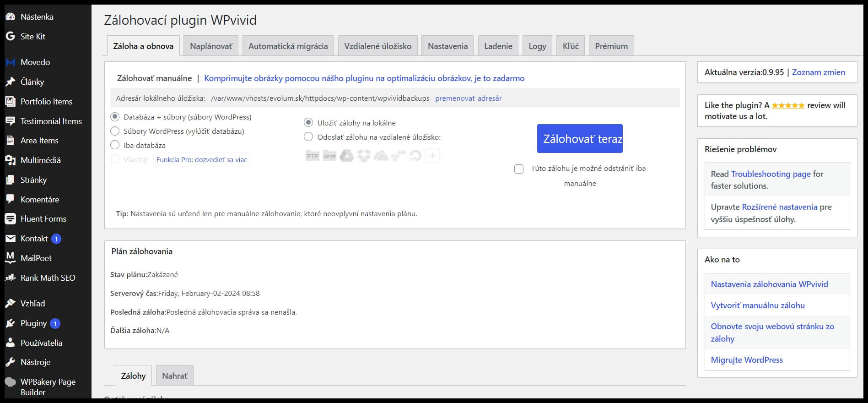Select the FTP remote storage icon
The image size is (868, 403).
[312, 156]
